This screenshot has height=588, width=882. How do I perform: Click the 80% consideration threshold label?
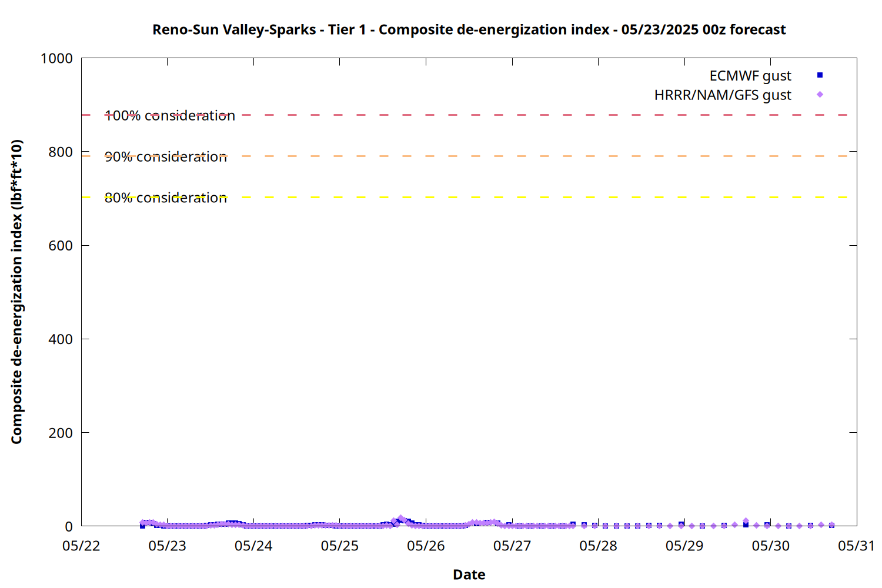pos(166,198)
